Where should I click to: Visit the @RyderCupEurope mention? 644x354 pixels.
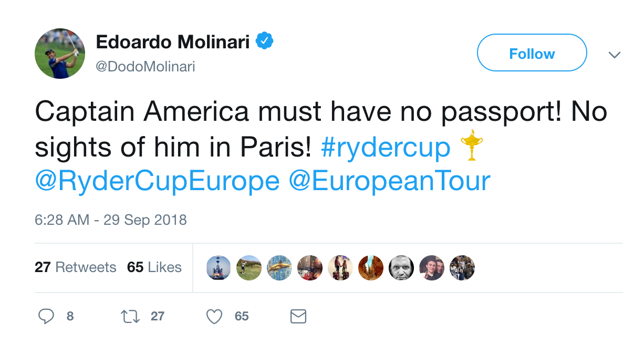157,181
